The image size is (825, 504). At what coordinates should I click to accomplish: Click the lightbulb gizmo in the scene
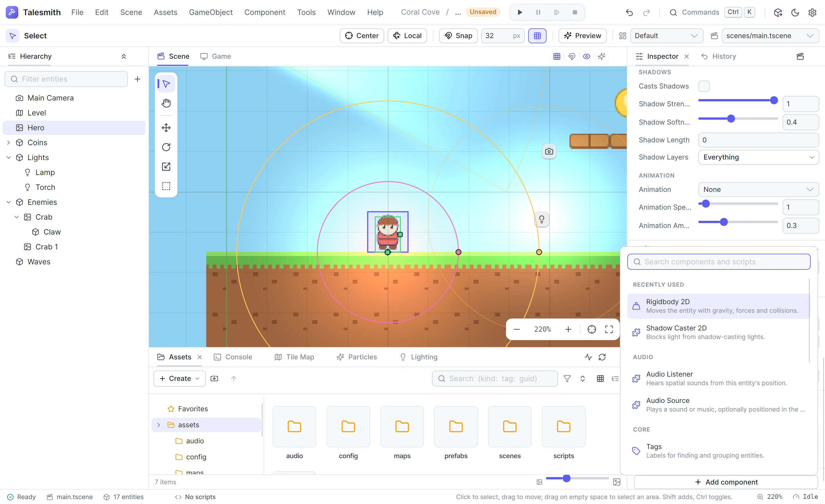[x=541, y=220]
